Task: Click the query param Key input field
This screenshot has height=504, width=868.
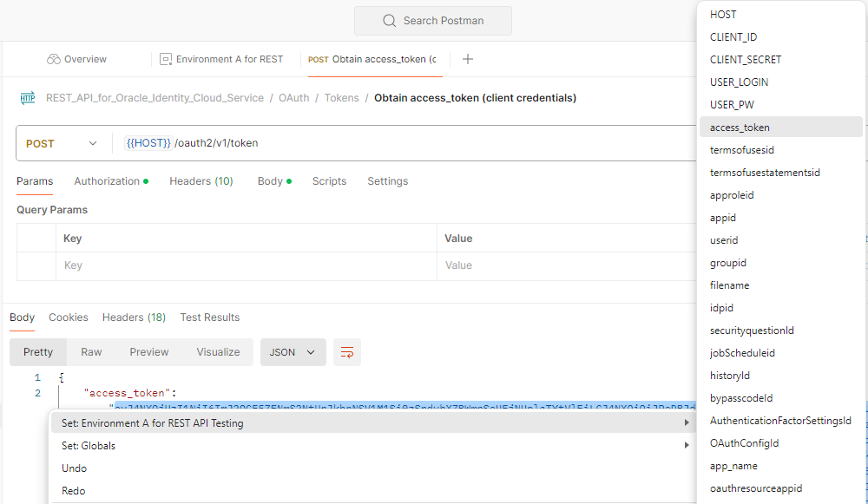Action: pos(243,265)
